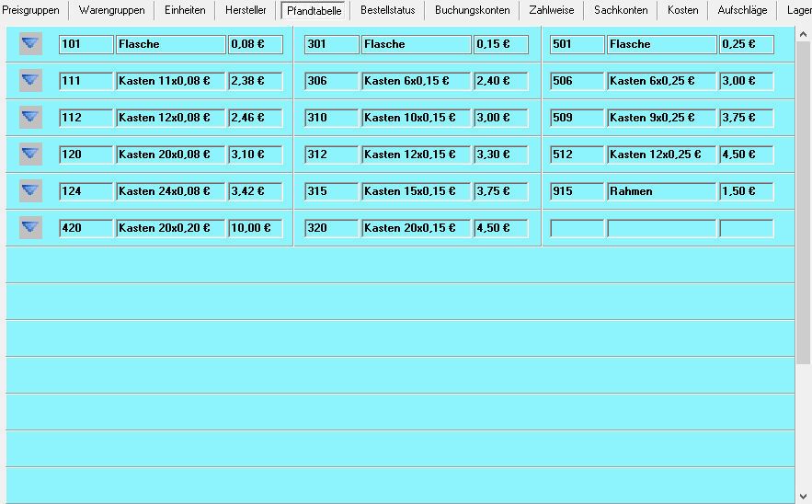
Task: Click the empty name field below Rahmen
Action: tap(662, 228)
